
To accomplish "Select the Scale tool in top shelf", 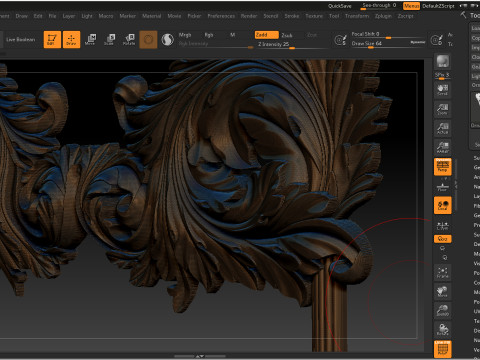I will (x=109, y=40).
